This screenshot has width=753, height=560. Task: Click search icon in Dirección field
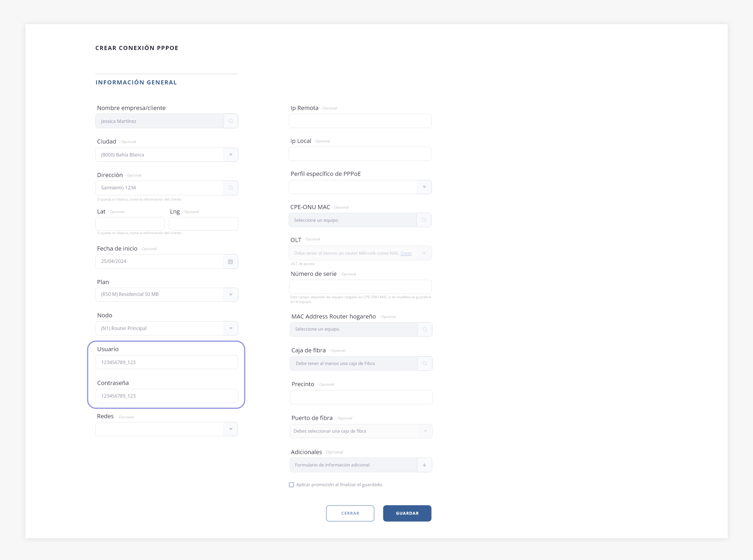coord(231,188)
